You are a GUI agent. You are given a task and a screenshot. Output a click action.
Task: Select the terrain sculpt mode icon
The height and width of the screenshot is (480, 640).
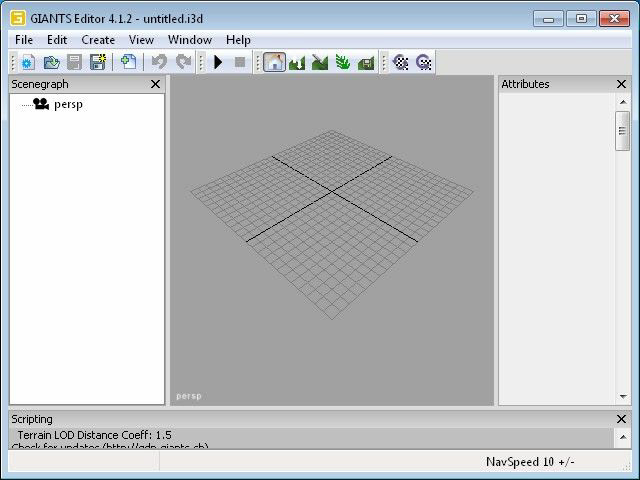pos(297,62)
